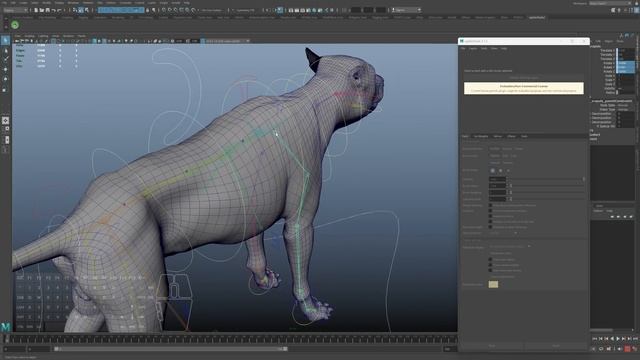640x360 pixels.
Task: Activate the Move tool in toolbox
Action: coord(5,69)
